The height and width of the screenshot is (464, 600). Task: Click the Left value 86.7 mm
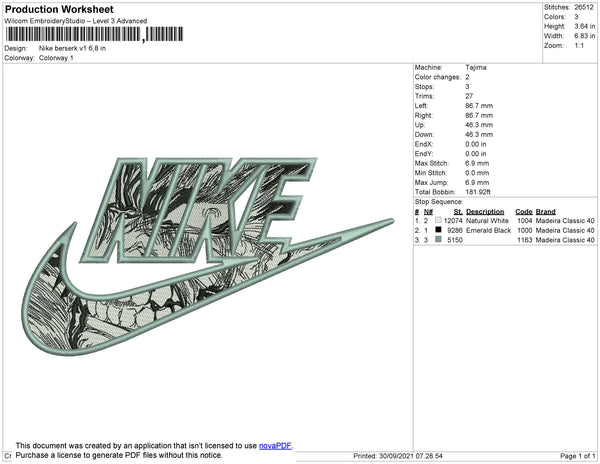point(479,106)
